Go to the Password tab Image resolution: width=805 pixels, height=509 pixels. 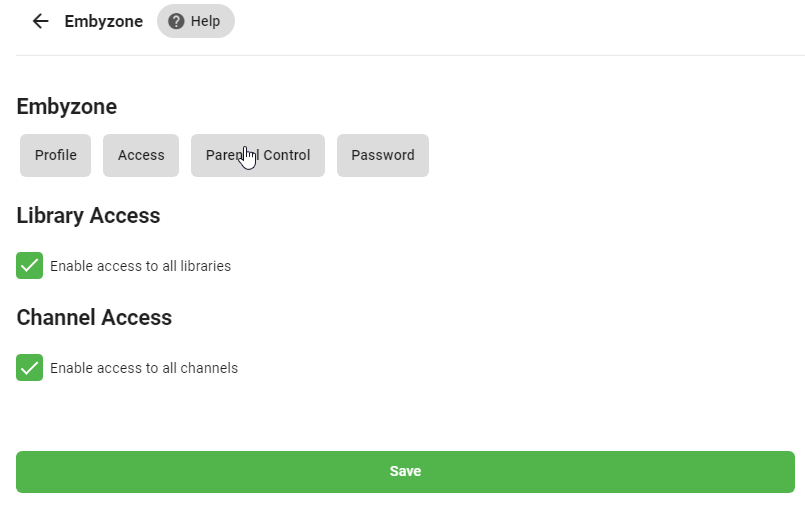383,155
